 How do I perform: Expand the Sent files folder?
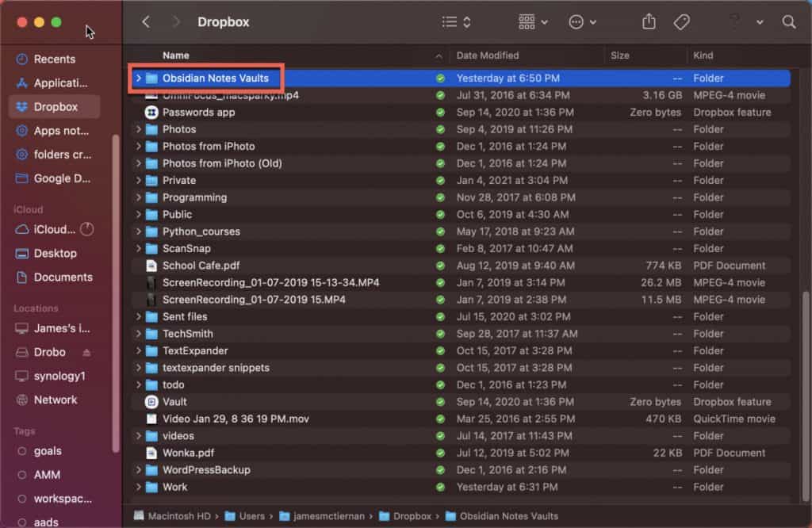(138, 316)
